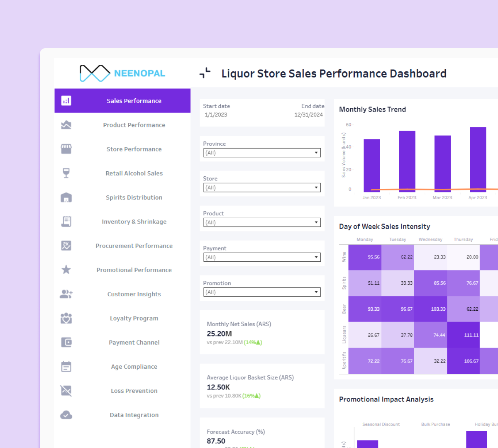
Task: Click the Loyalty Program heart icon
Action: pyautogui.click(x=66, y=318)
